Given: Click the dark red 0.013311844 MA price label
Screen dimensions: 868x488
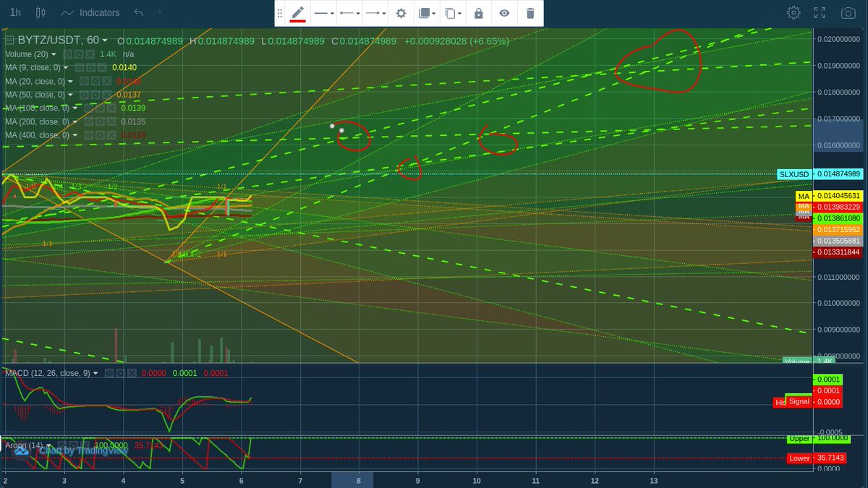Looking at the screenshot, I should pyautogui.click(x=838, y=252).
